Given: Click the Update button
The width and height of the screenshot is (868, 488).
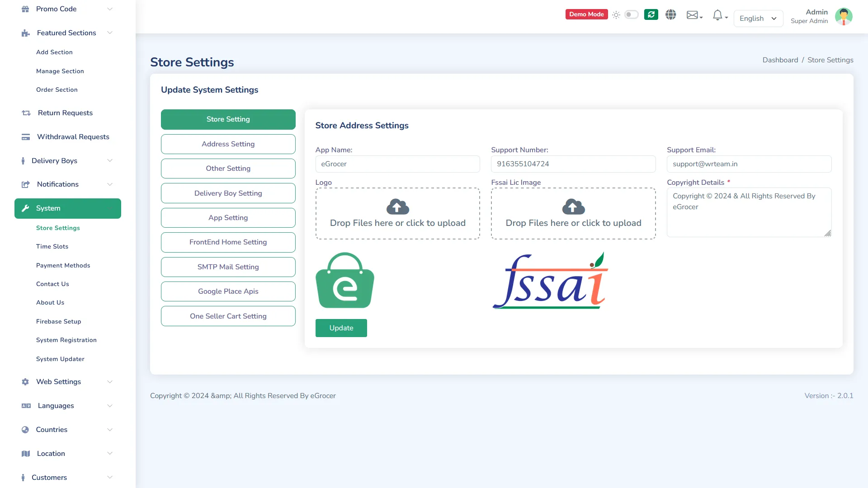Looking at the screenshot, I should tap(341, 328).
